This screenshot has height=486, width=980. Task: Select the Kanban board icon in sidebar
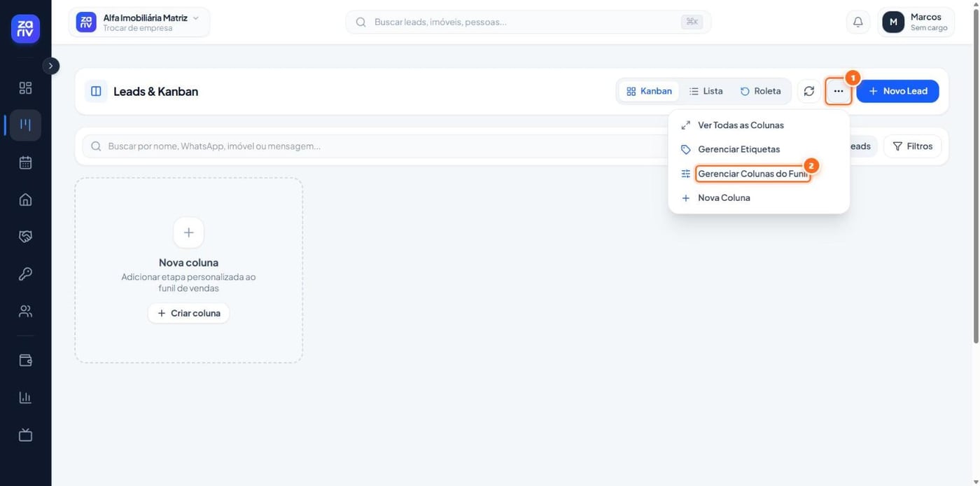pyautogui.click(x=25, y=125)
